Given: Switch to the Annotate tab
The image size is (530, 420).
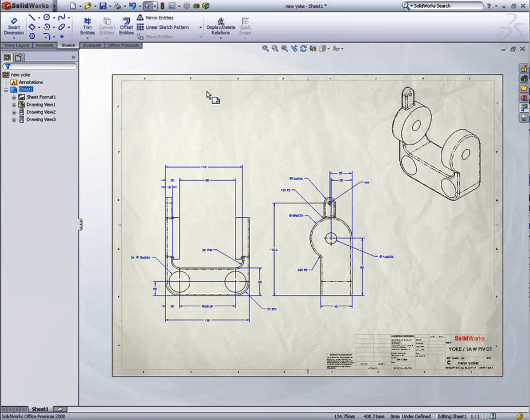Looking at the screenshot, I should (x=45, y=45).
